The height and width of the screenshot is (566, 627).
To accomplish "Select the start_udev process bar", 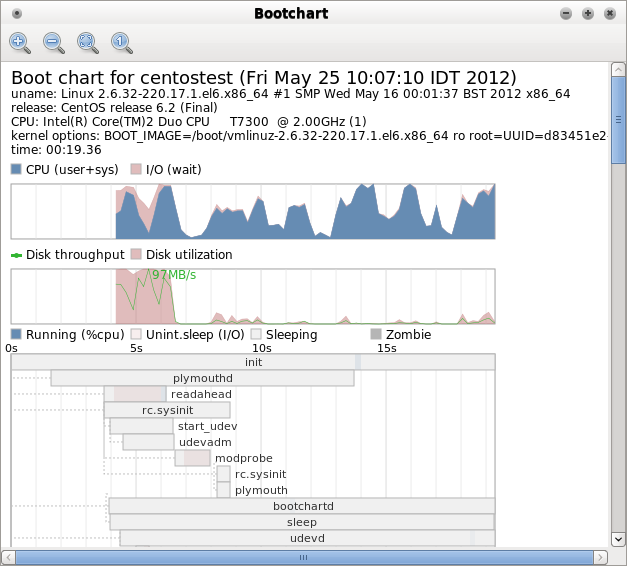I will 142,426.
